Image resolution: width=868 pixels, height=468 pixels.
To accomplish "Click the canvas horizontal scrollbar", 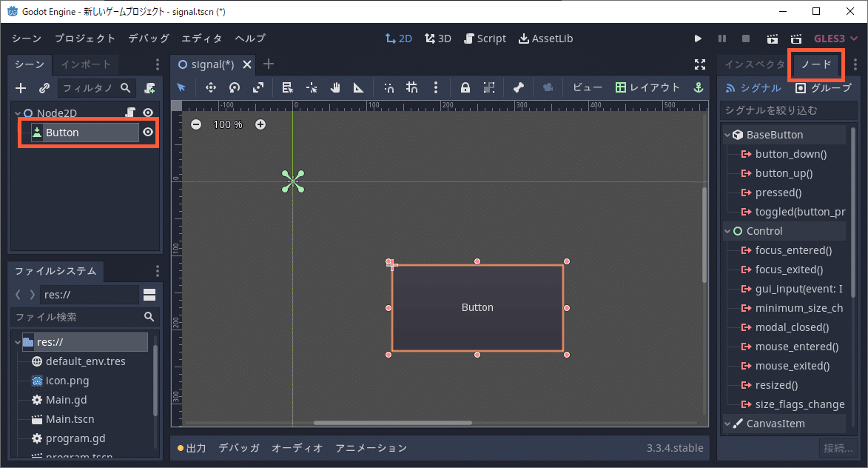I will pos(392,423).
